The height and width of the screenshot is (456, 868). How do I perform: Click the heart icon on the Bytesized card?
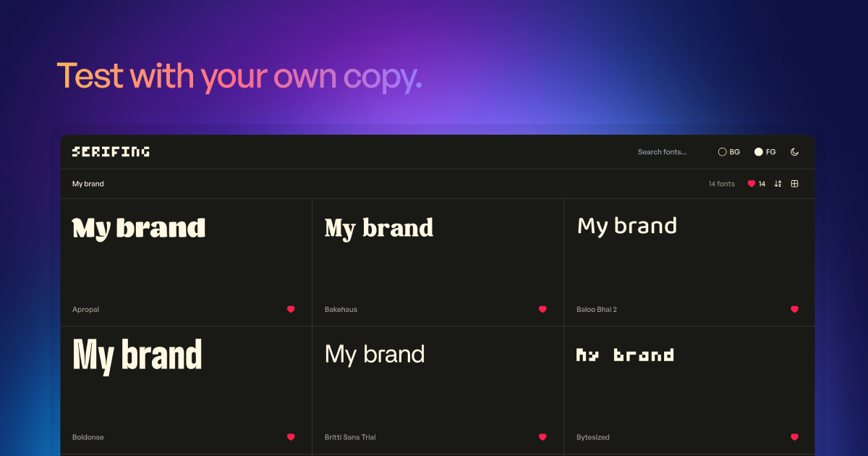click(x=793, y=437)
